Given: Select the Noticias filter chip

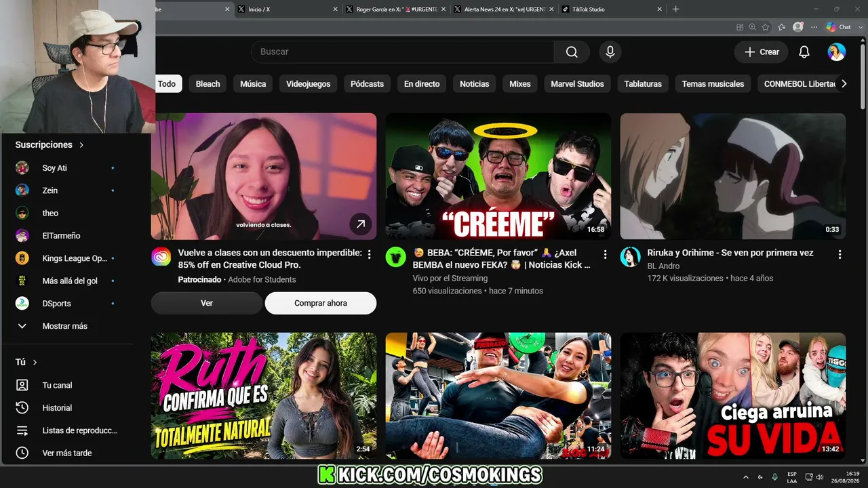Looking at the screenshot, I should point(475,84).
